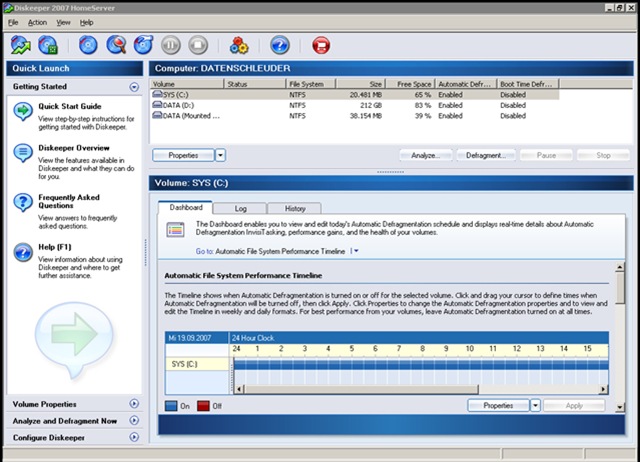Click the Quick Start Guide green arrow icon
The height and width of the screenshot is (462, 640).
click(x=23, y=111)
